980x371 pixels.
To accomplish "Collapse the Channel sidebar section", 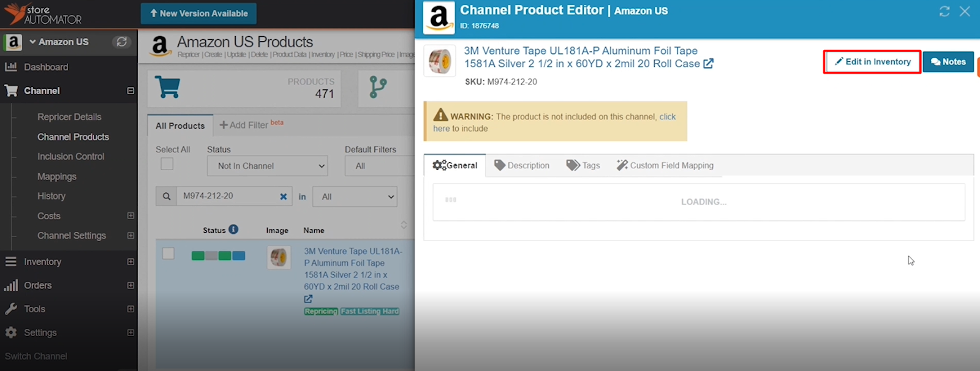I will click(x=130, y=91).
